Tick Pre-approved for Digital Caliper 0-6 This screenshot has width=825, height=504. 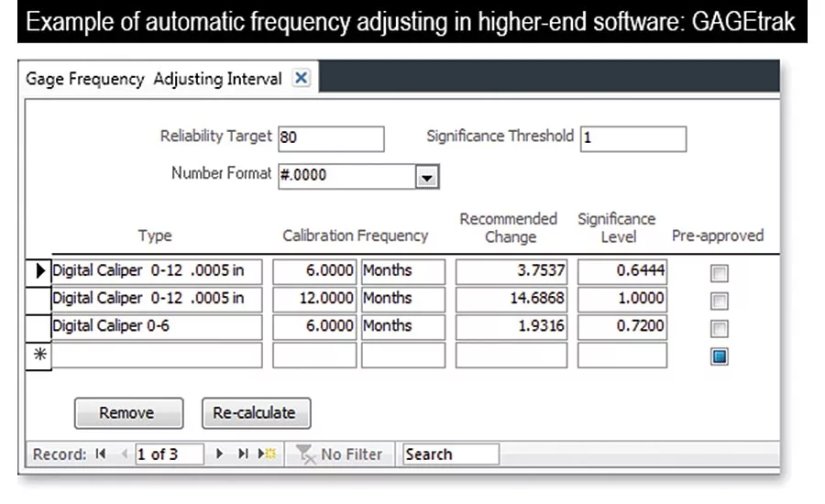coord(720,329)
